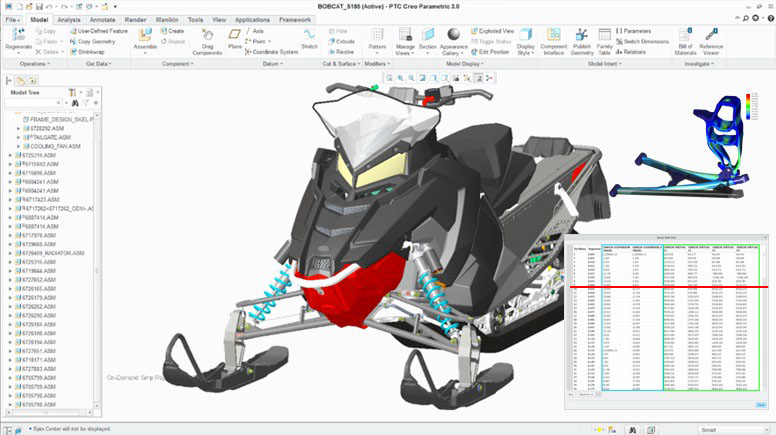
Task: Click the Assemble component icon
Action: [x=145, y=35]
